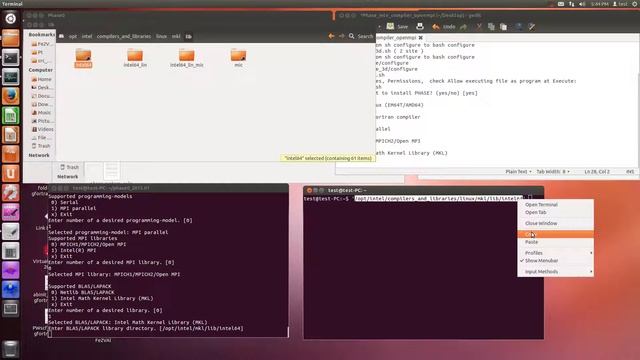Go back in the file manager
This screenshot has height=360, width=640.
click(331, 36)
